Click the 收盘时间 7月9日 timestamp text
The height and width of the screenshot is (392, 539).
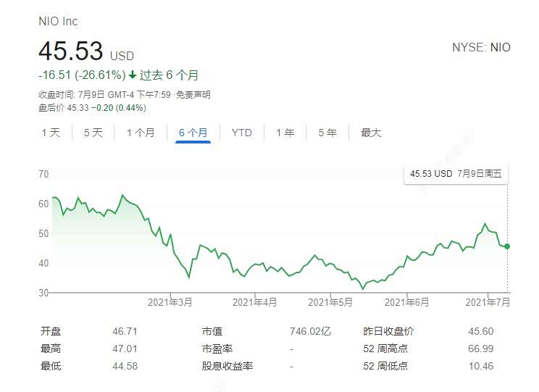click(x=104, y=95)
